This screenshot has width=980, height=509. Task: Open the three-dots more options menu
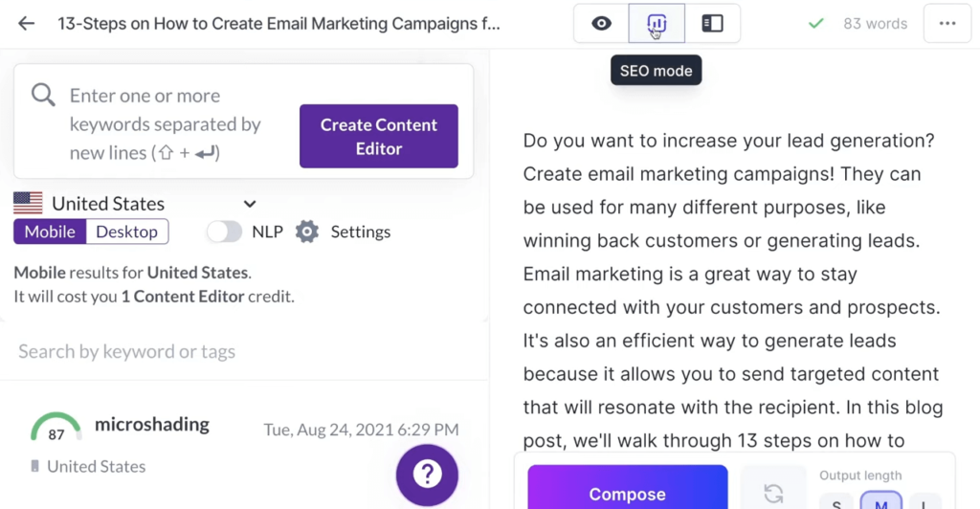pos(947,23)
